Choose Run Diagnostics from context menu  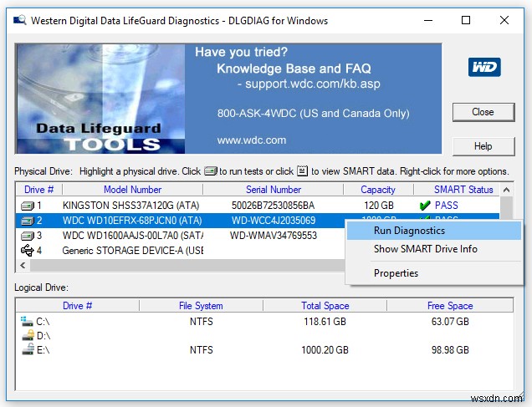(x=409, y=231)
